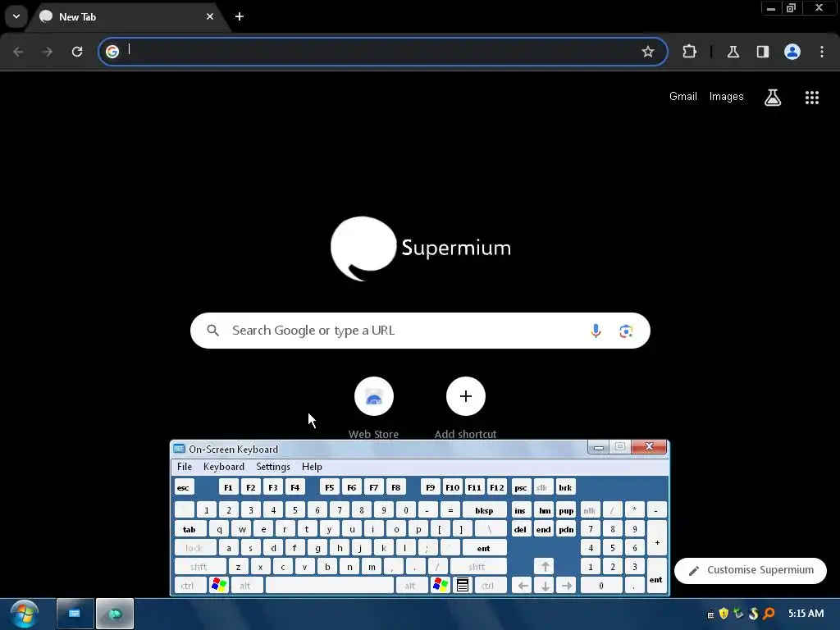The image size is (840, 630).
Task: Reload the current page
Action: tap(77, 52)
